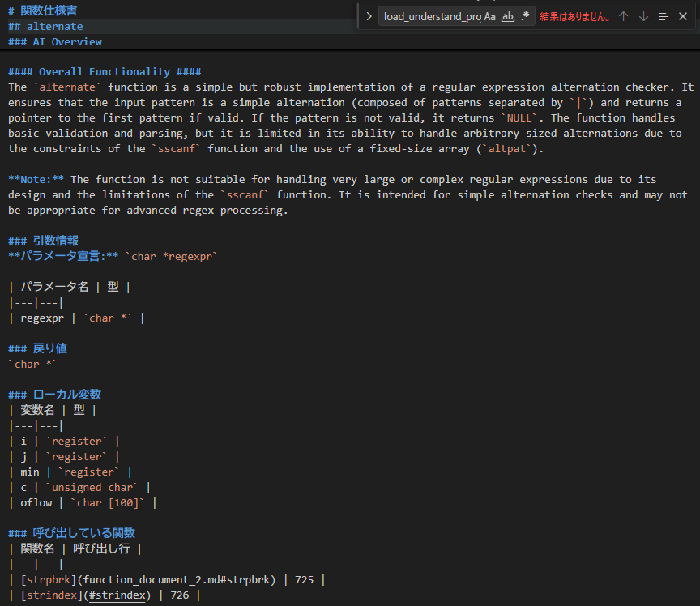The image size is (700, 606).
Task: Expand the replace field chevron
Action: tap(369, 17)
